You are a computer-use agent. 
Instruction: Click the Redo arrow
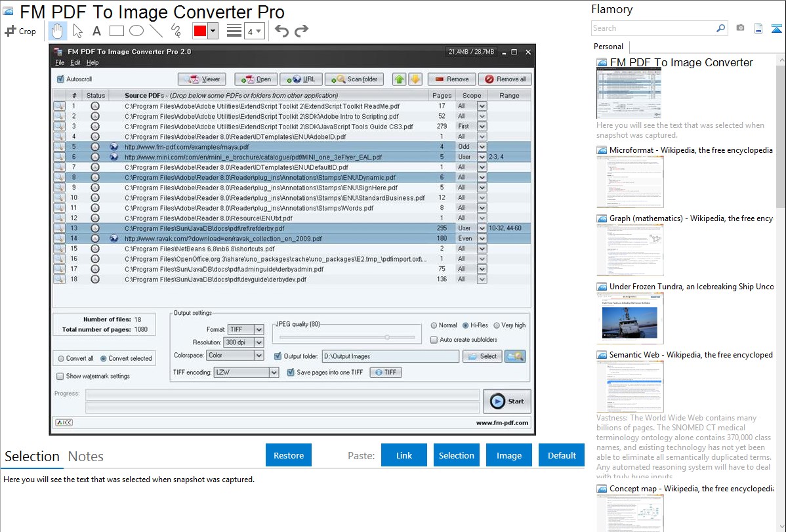[301, 31]
